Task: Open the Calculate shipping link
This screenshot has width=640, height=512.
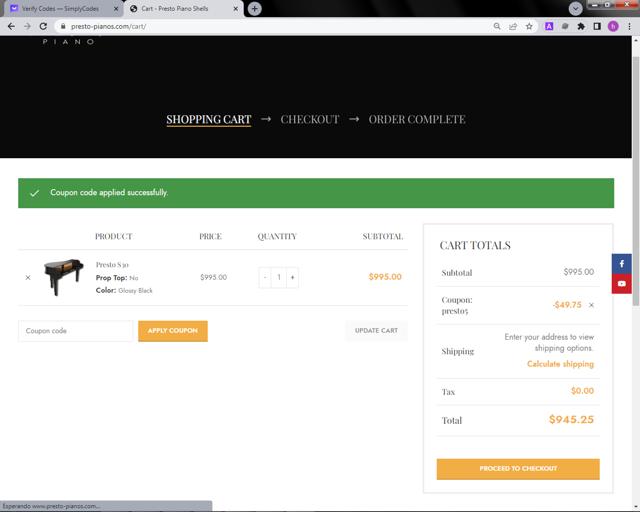Action: coord(560,364)
